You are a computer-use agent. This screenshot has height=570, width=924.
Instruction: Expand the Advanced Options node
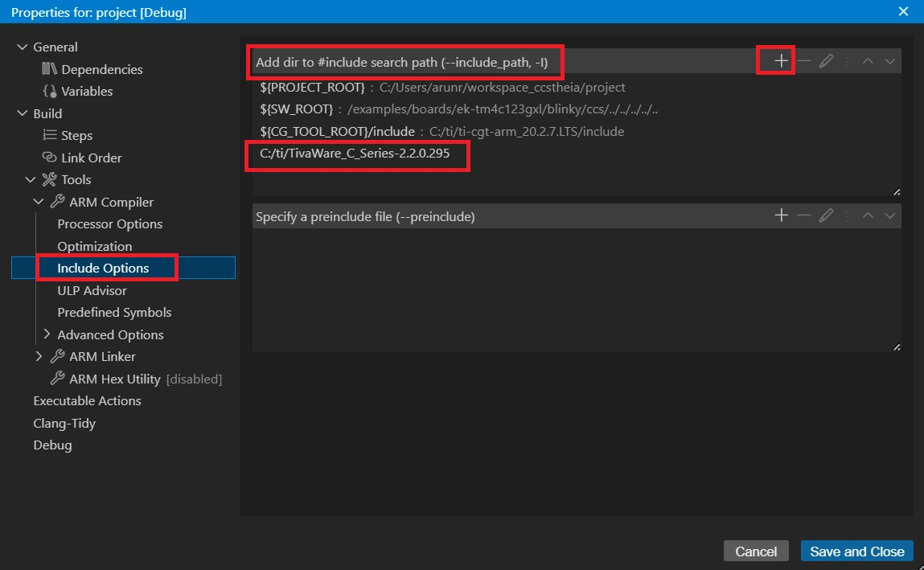[47, 334]
